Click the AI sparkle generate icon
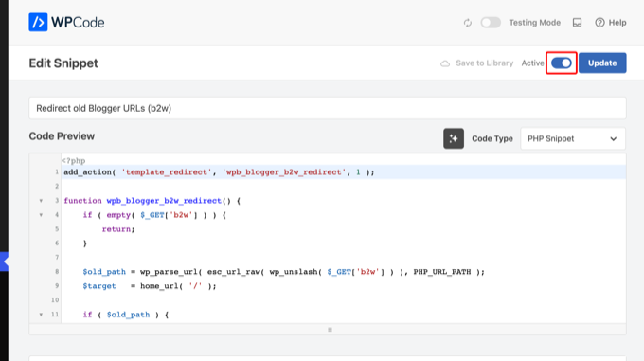This screenshot has height=361, width=644. click(x=454, y=138)
